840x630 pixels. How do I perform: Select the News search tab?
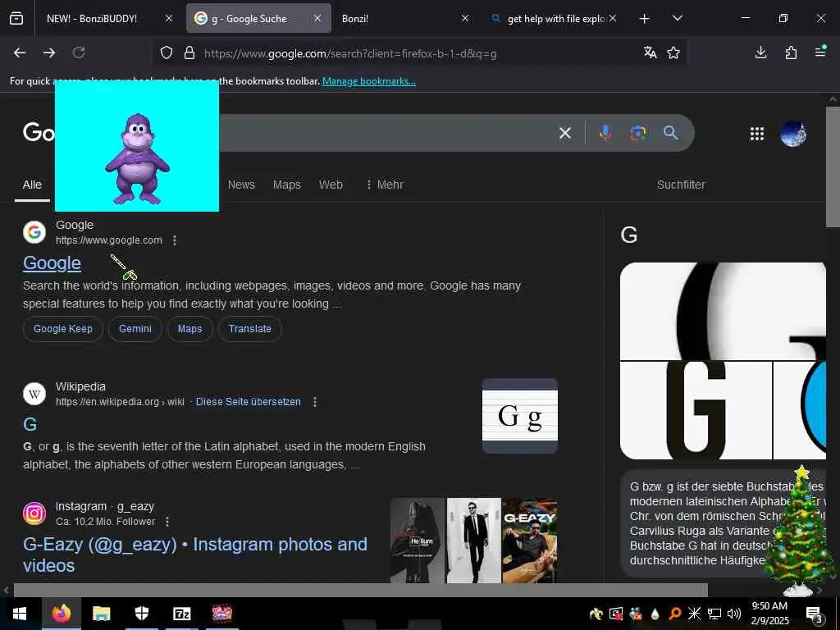(x=241, y=185)
